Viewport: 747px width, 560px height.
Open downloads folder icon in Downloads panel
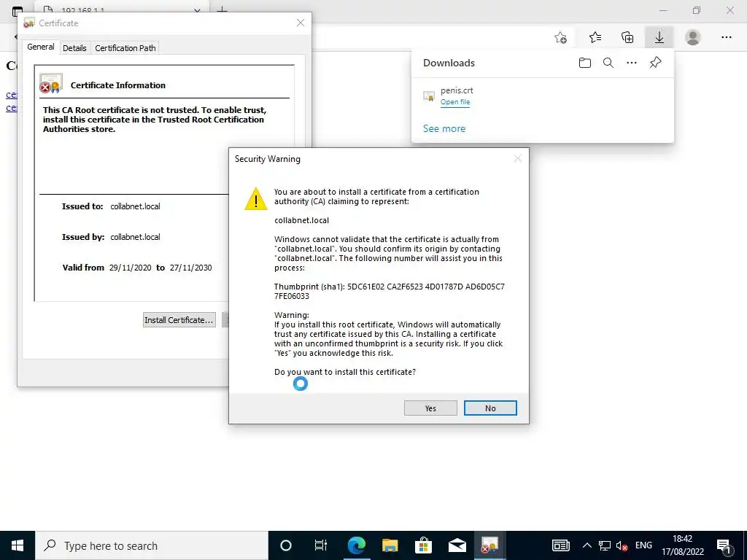tap(585, 63)
